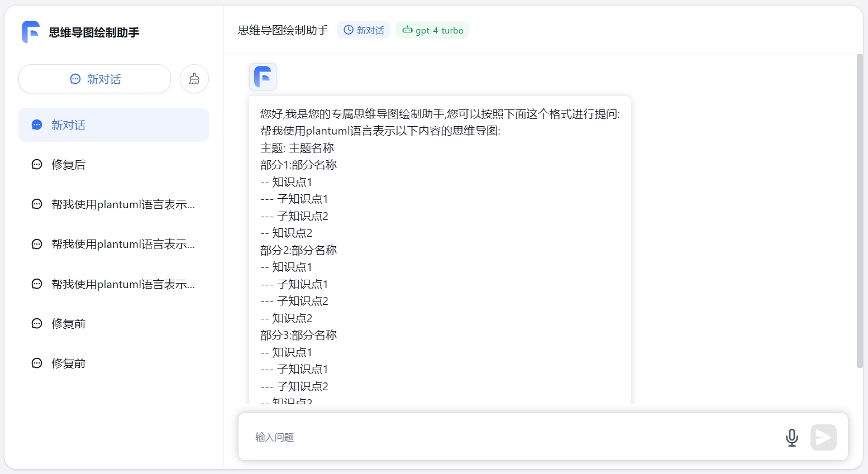Click the 思维导图绘制助手 title in the header
The height and width of the screenshot is (474, 868).
coord(283,30)
